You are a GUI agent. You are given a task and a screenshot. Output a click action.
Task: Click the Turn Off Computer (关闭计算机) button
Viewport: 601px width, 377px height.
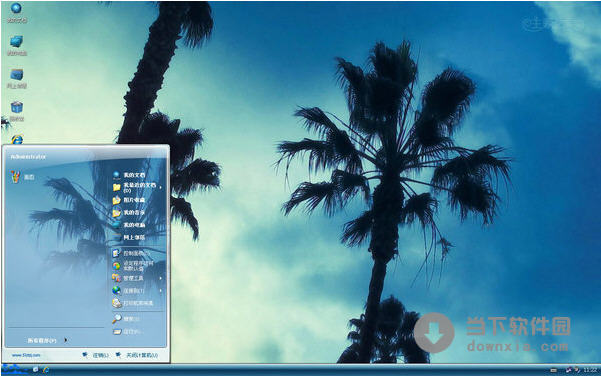coord(137,355)
